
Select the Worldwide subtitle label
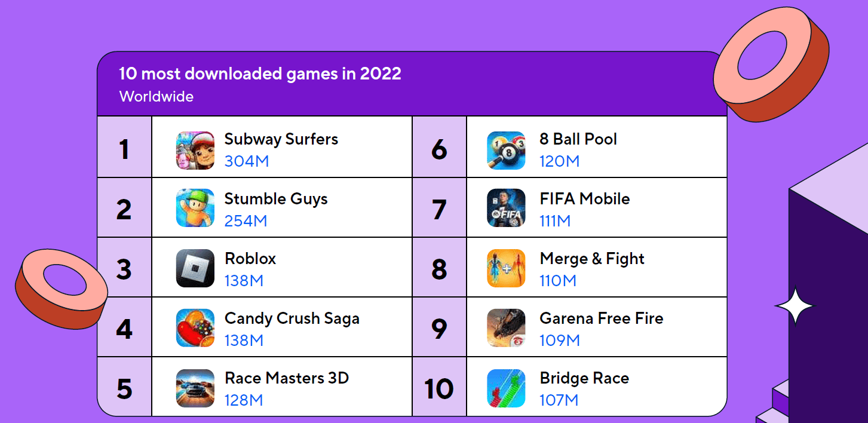(x=157, y=96)
